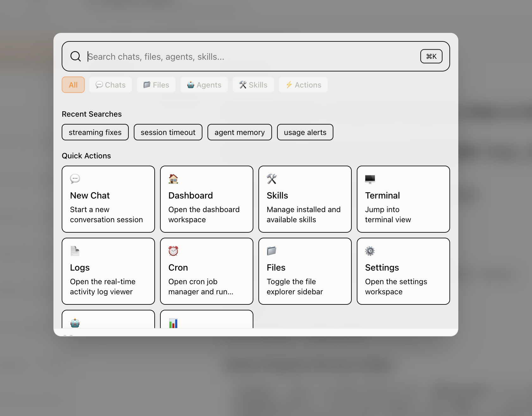This screenshot has width=532, height=416.
Task: Toggle the Files explorer sidebar card
Action: point(305,271)
